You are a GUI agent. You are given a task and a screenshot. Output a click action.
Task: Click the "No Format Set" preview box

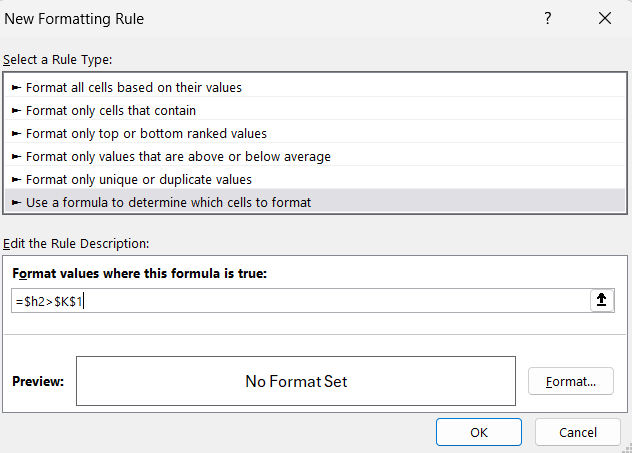tap(296, 381)
